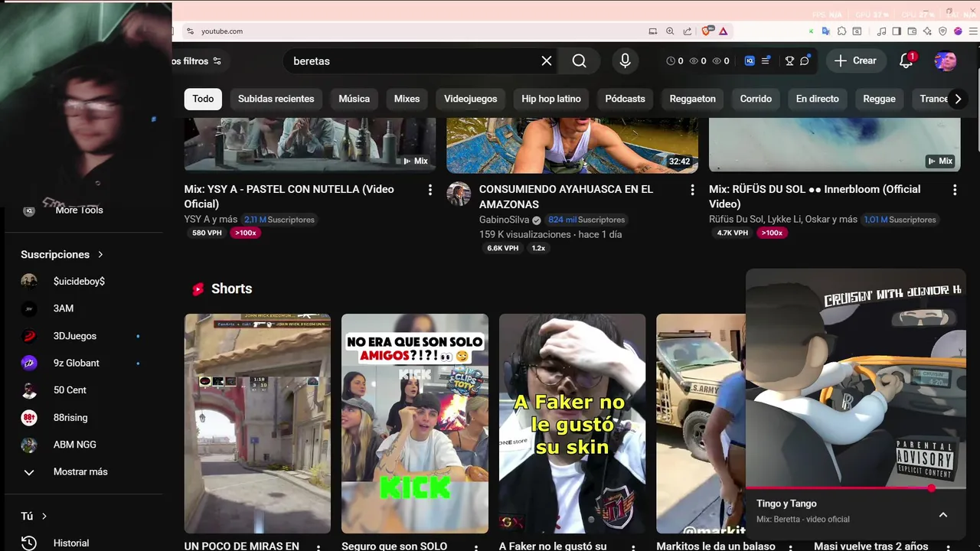Select the Mixes chip
Screen dimensions: 980x551
[407, 99]
